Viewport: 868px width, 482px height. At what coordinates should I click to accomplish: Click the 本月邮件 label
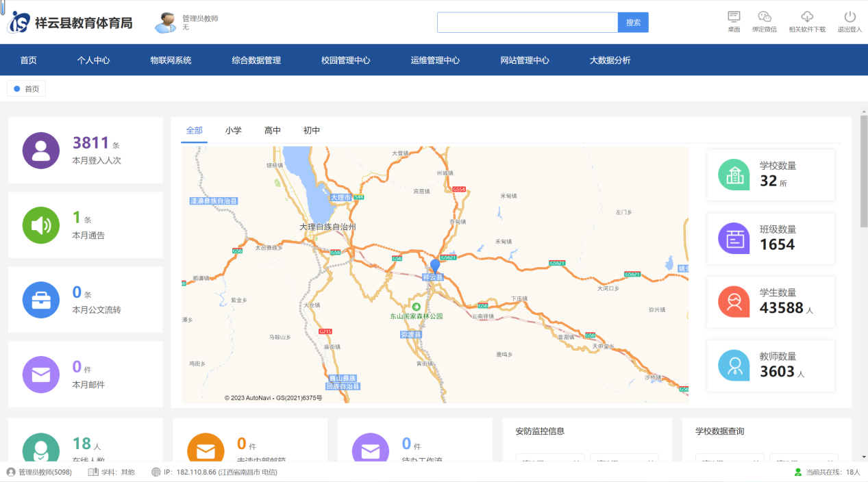click(x=88, y=385)
